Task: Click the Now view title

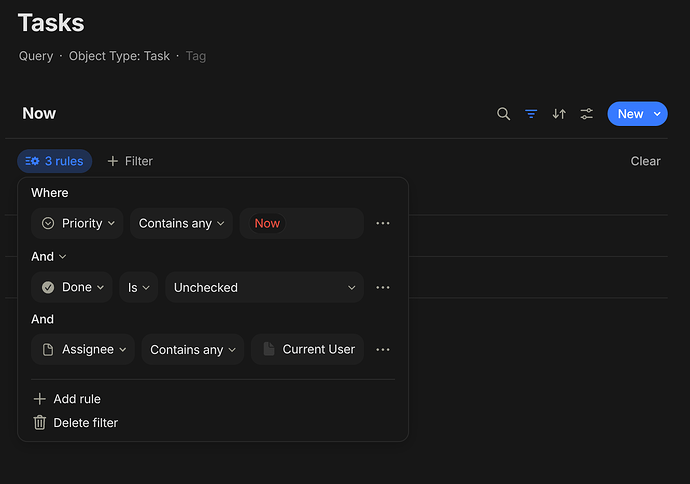Action: [39, 114]
